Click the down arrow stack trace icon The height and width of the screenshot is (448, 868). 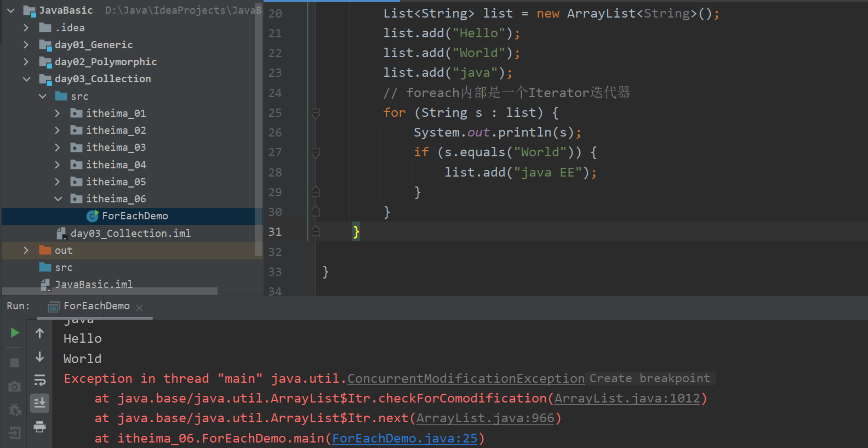(x=39, y=357)
